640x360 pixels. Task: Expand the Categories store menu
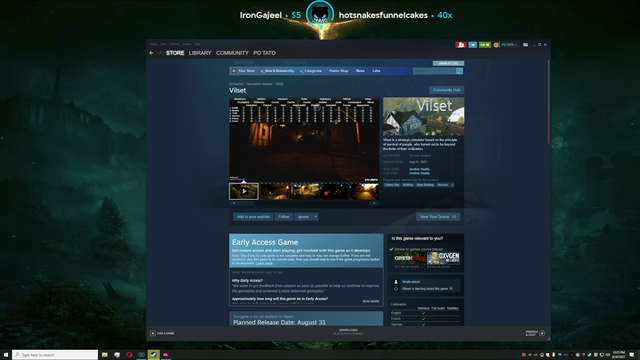click(311, 71)
